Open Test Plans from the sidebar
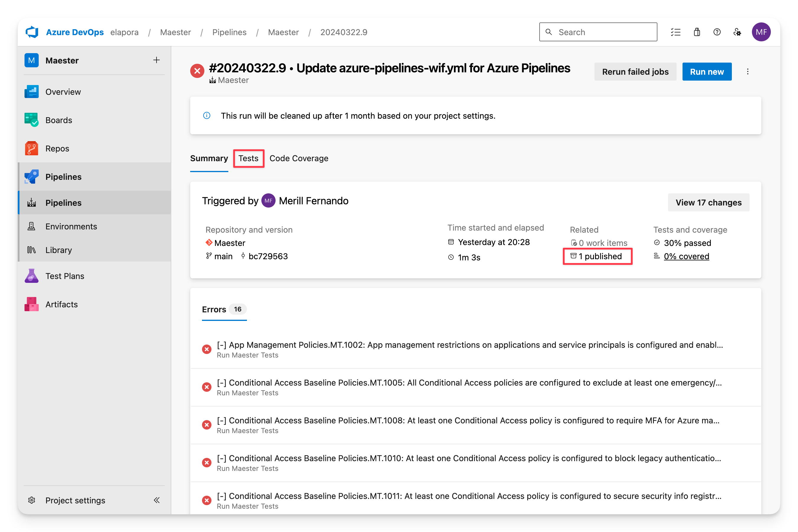The image size is (798, 532). click(x=64, y=276)
